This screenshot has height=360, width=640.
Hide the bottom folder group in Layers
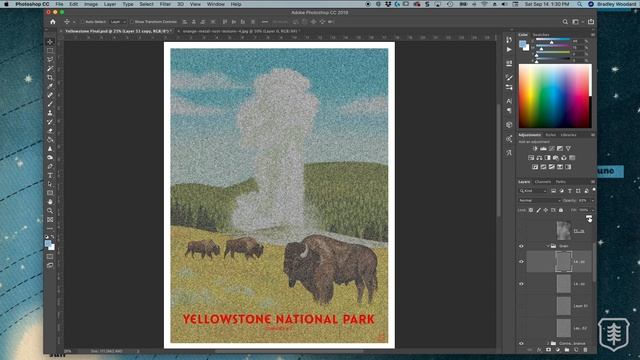click(521, 343)
